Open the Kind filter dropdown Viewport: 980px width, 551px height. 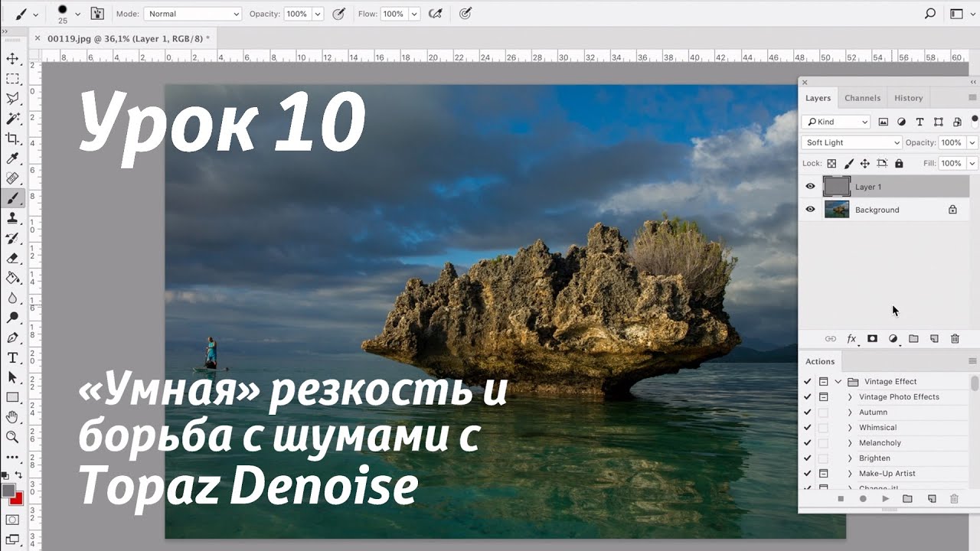pos(836,122)
